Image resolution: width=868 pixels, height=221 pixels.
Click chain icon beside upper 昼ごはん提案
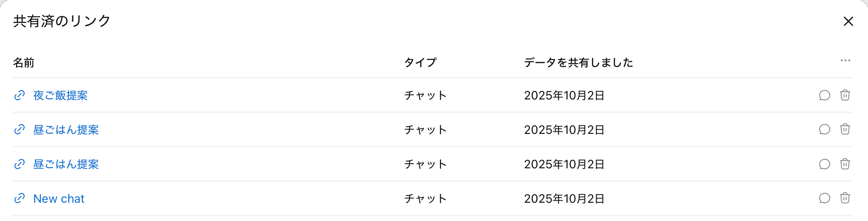20,130
